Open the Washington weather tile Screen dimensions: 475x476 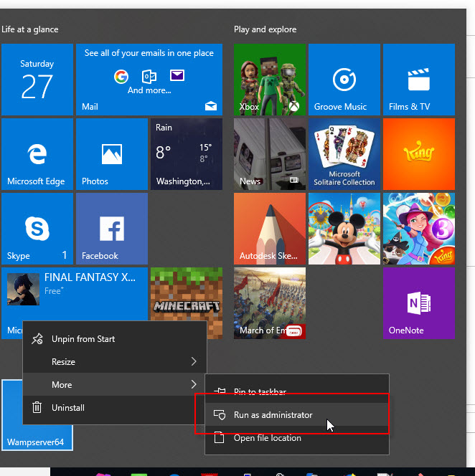186,154
